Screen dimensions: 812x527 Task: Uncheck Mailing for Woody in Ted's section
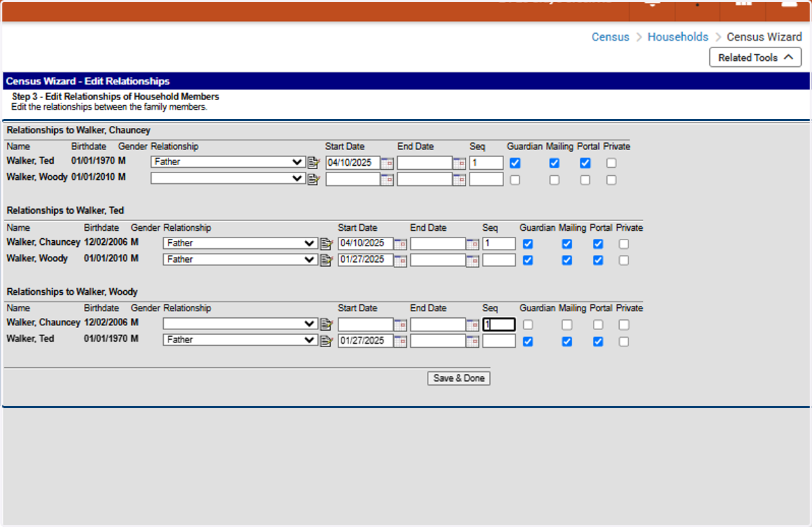[567, 260]
